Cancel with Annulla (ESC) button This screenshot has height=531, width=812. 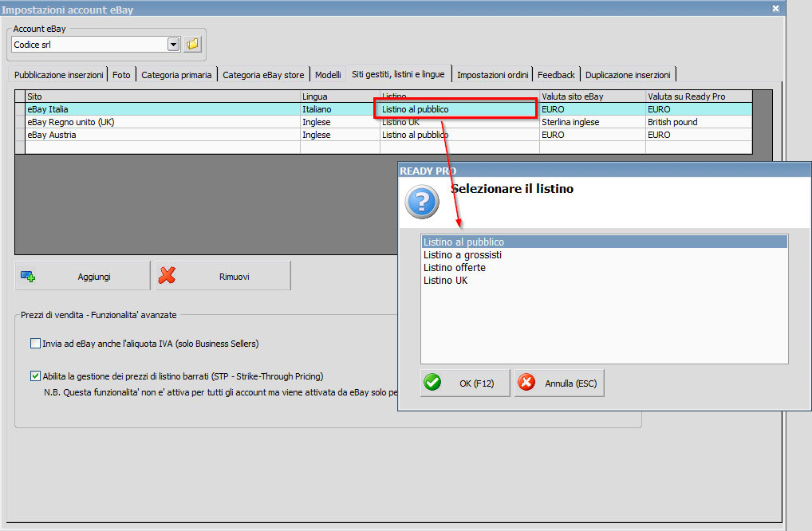pyautogui.click(x=559, y=383)
